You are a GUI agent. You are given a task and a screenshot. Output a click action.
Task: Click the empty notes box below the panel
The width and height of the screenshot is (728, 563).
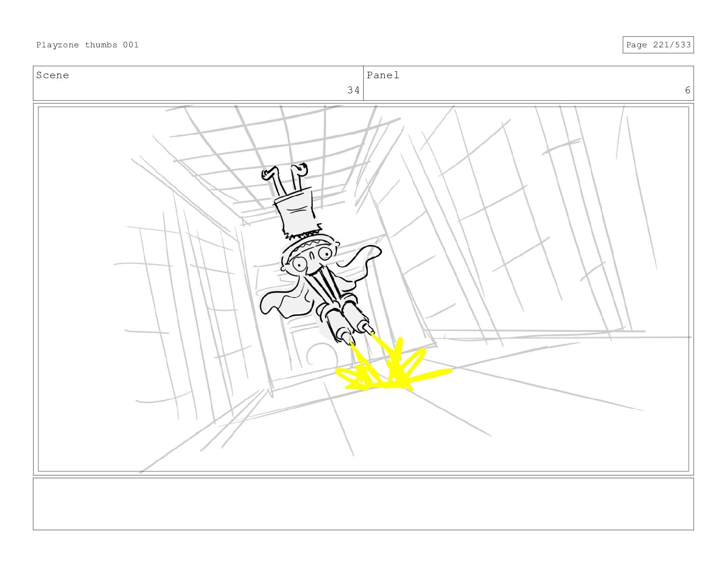(363, 504)
